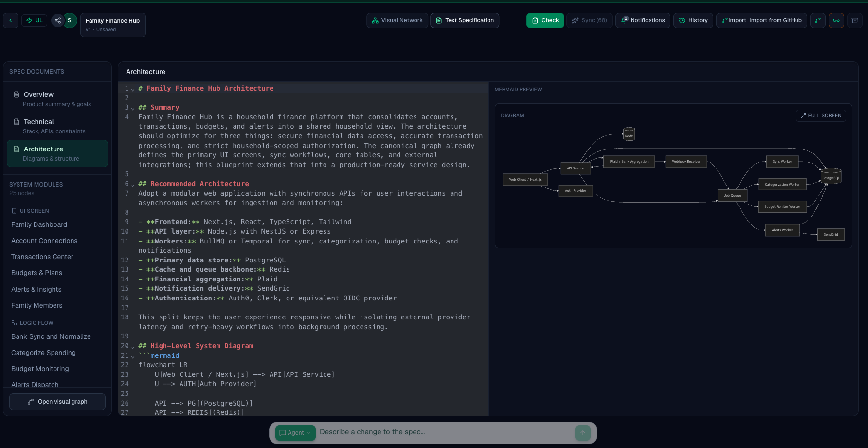
Task: Click the orange-outlined link icon button
Action: (x=836, y=20)
